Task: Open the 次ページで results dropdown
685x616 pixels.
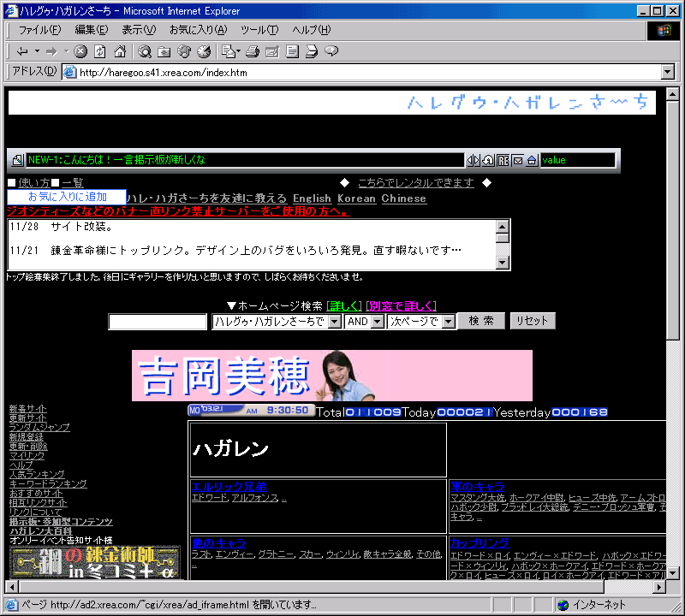Action: [x=448, y=322]
